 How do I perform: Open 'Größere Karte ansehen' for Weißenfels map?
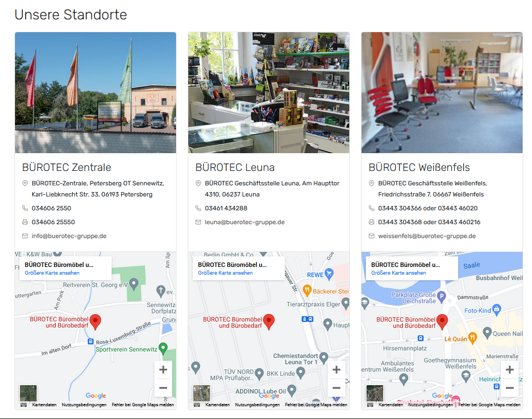click(399, 273)
